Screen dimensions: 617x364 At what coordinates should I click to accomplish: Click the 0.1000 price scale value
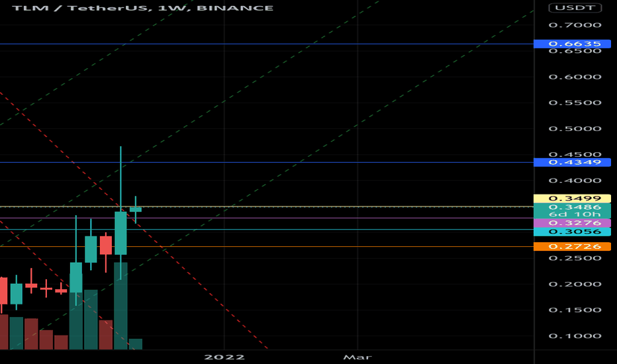(575, 336)
